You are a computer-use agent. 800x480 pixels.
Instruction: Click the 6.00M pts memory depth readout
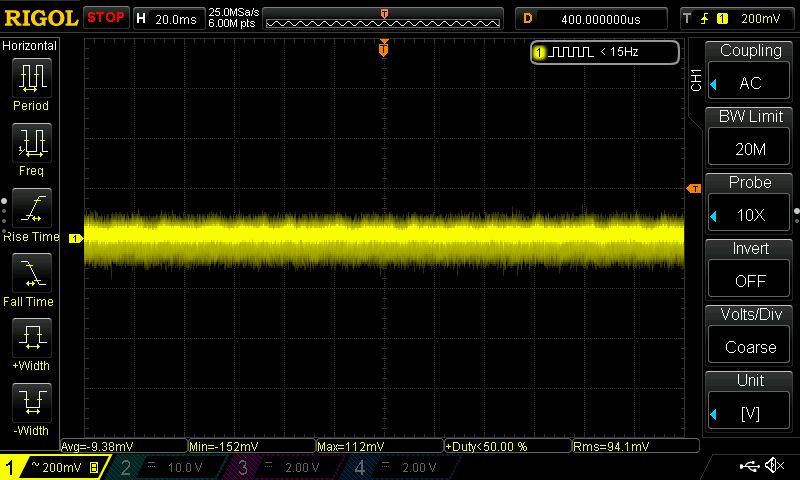232,23
